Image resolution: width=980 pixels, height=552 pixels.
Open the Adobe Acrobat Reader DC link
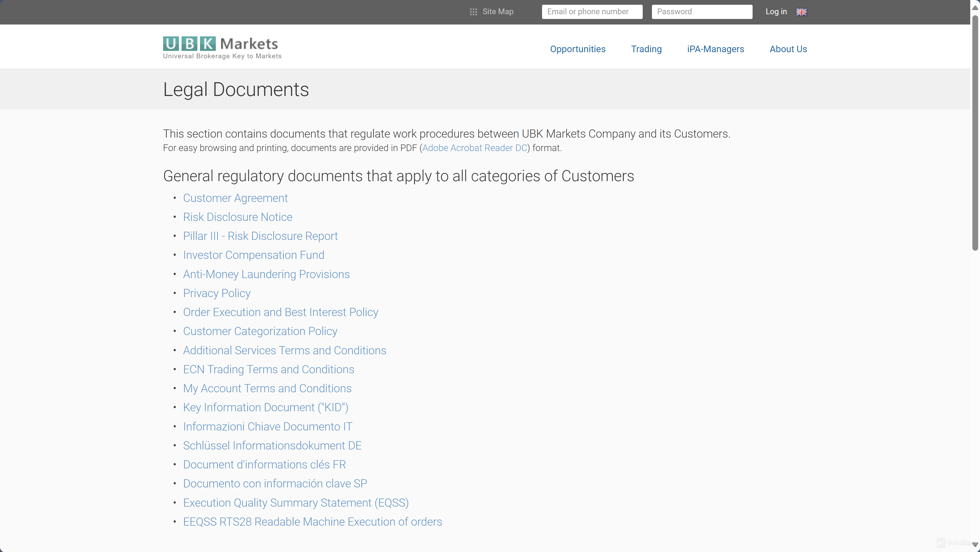pos(474,148)
